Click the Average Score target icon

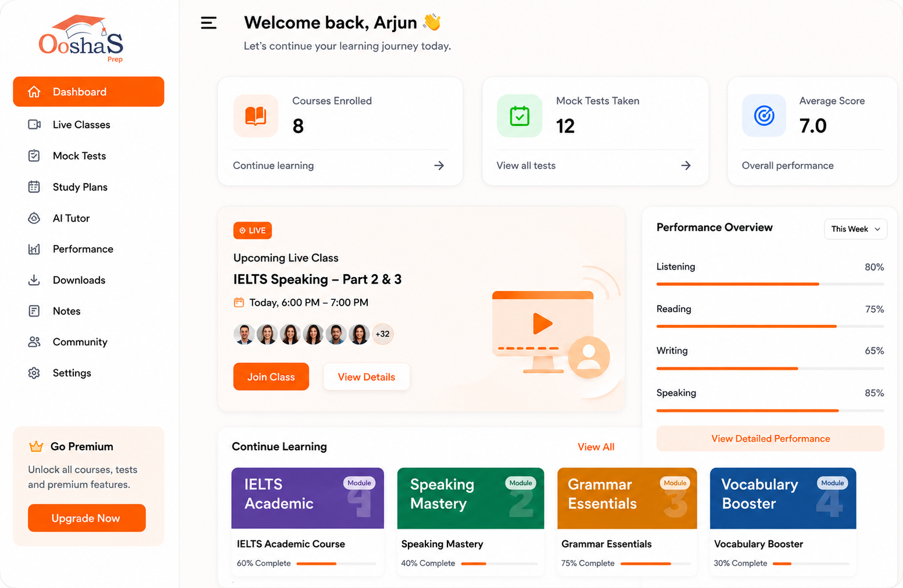[x=764, y=116]
